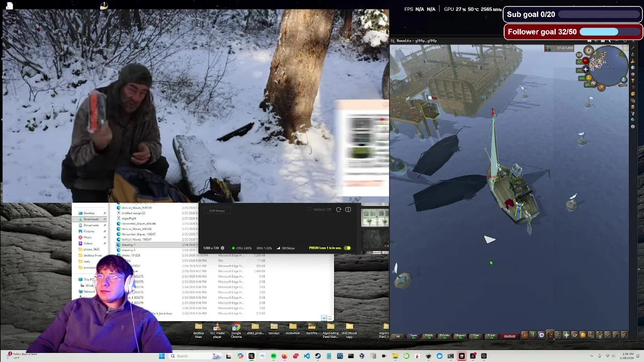Open Documents in navigation pane
Screen dimensions: 644x362
coord(91,225)
